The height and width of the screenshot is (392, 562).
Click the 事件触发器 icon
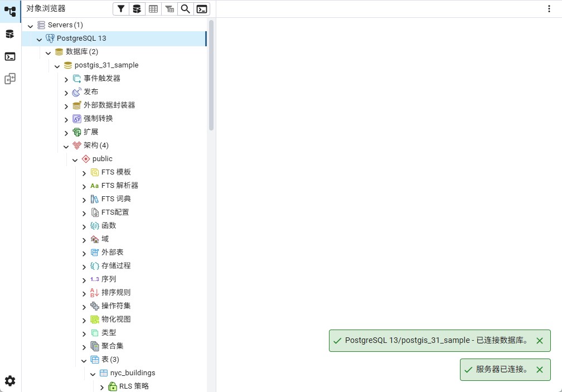coord(77,79)
